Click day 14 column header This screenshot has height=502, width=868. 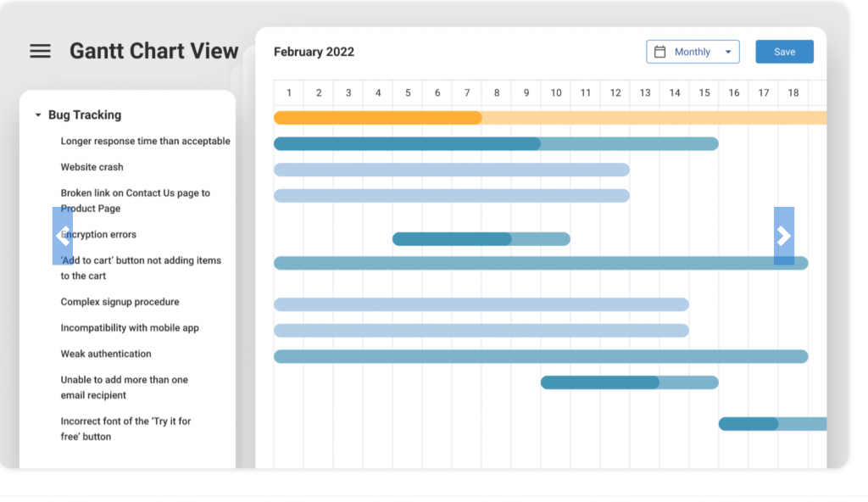(x=674, y=92)
